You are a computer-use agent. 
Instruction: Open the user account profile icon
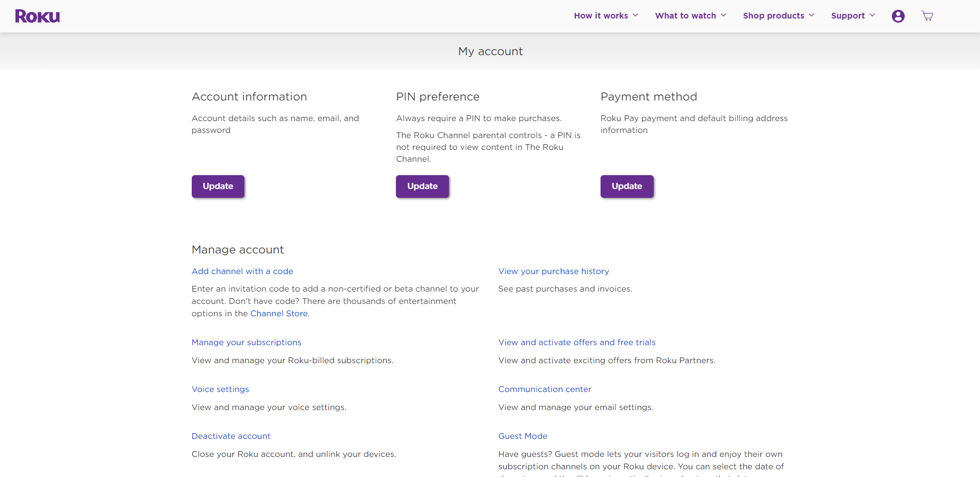tap(898, 16)
